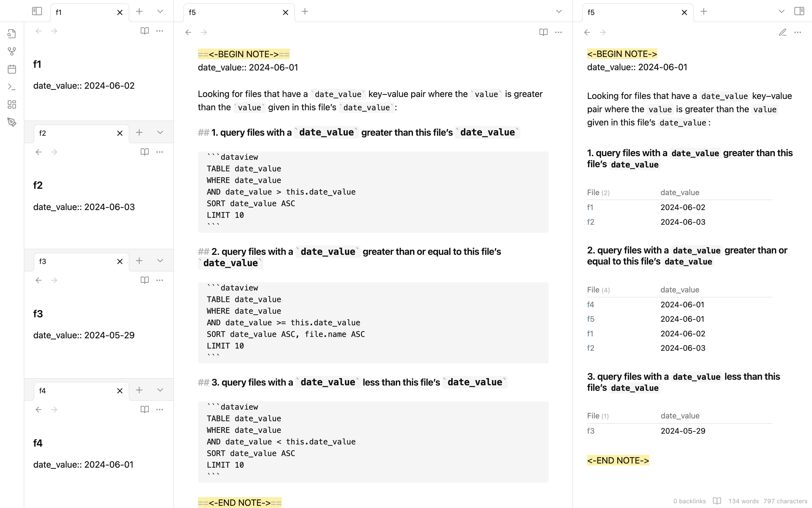Click inside first dataview code block
The width and height of the screenshot is (812, 508).
click(373, 192)
